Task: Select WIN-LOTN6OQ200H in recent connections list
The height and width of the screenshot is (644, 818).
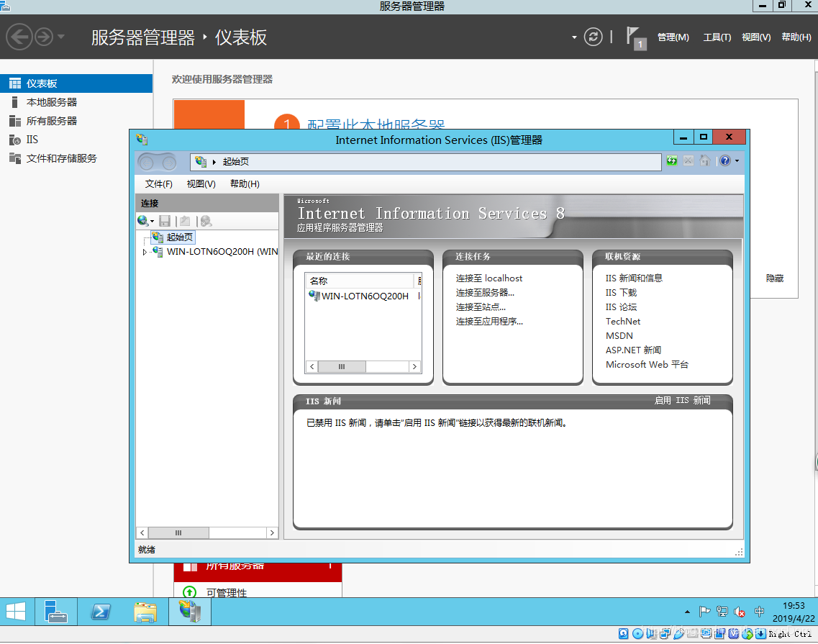Action: pos(364,296)
